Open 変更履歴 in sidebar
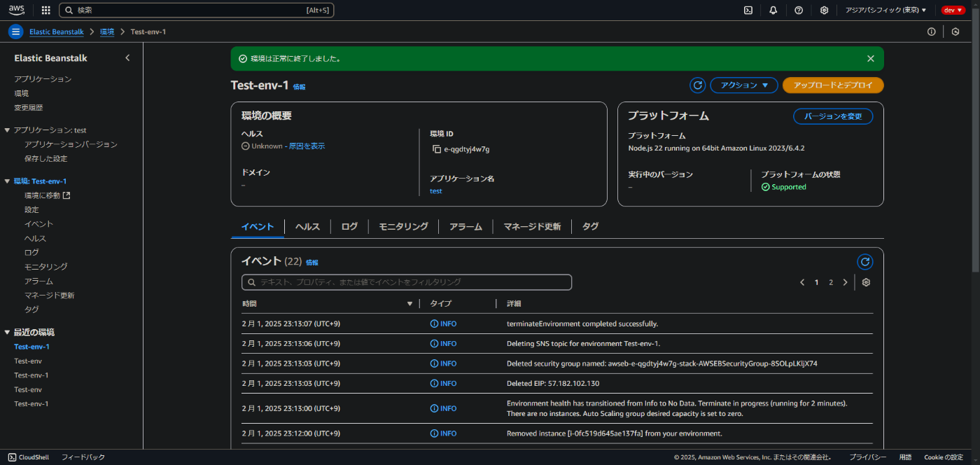 (29, 108)
